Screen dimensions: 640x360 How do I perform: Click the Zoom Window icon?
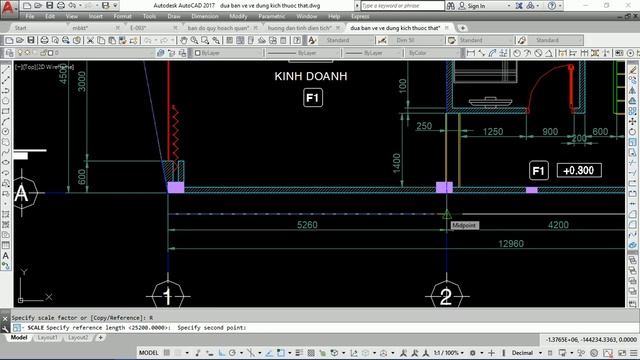coord(205,40)
